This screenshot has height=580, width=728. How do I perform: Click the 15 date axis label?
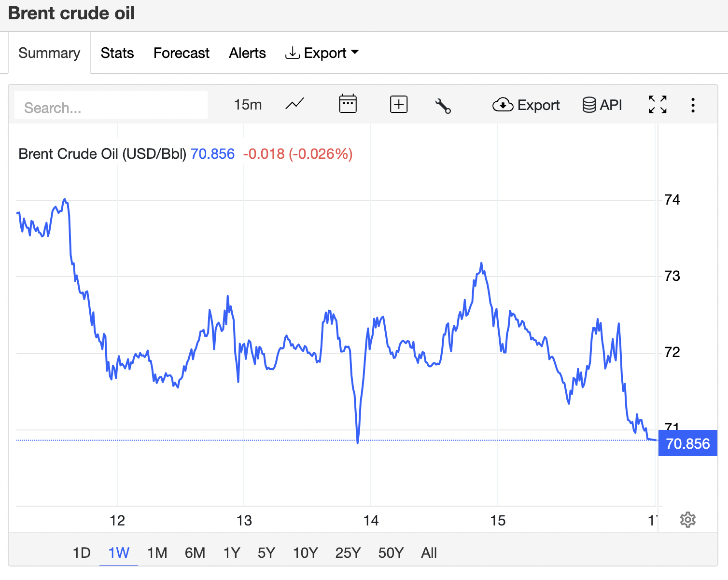[x=498, y=520]
